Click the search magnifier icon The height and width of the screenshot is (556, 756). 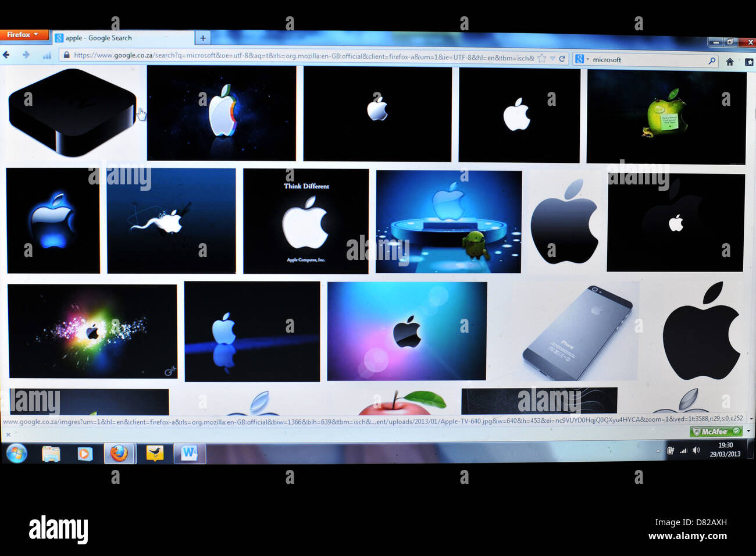[712, 60]
